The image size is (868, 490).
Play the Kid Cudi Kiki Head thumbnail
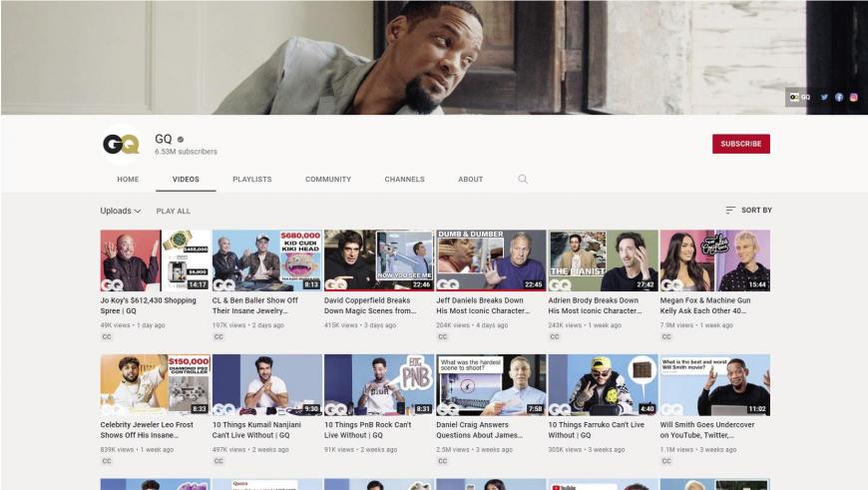coord(267,260)
